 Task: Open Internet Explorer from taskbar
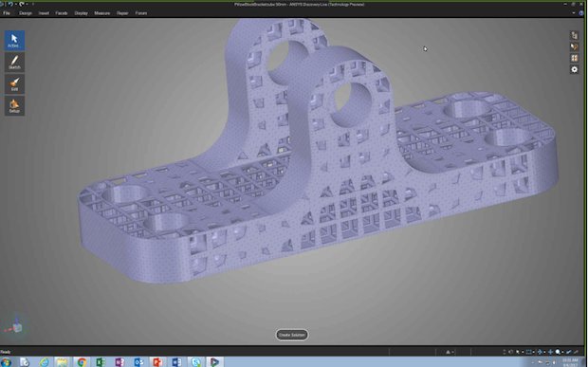click(45, 361)
